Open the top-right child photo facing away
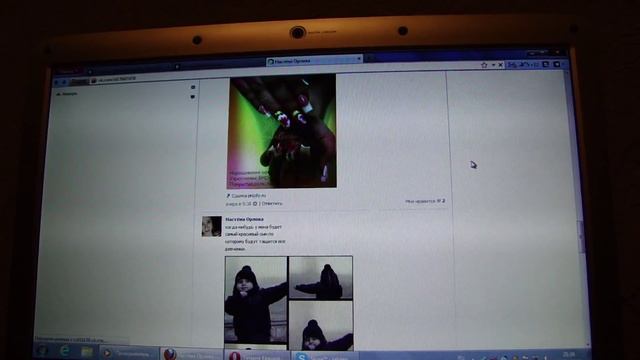 click(320, 278)
